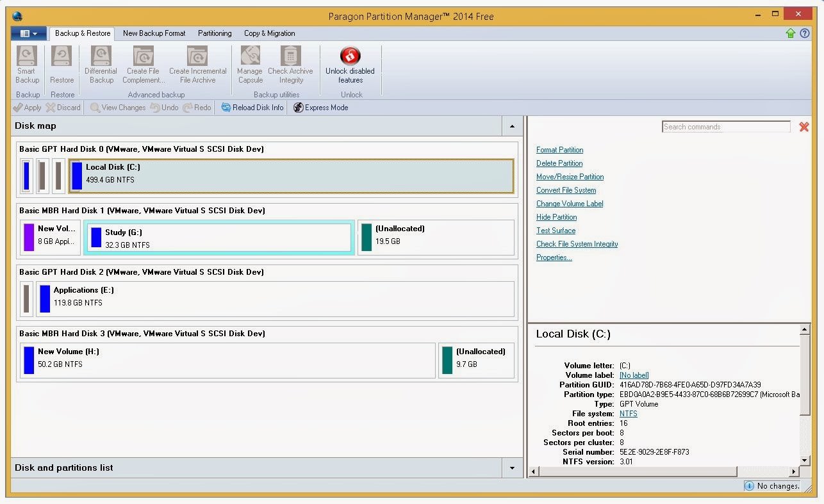Image resolution: width=824 pixels, height=504 pixels.
Task: Click the Restore ribbon icon
Action: tap(62, 56)
